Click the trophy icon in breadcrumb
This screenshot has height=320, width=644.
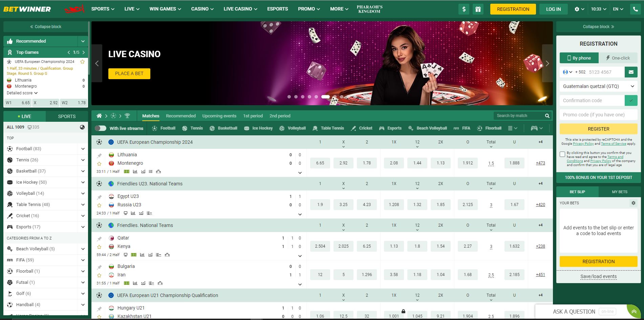127,116
